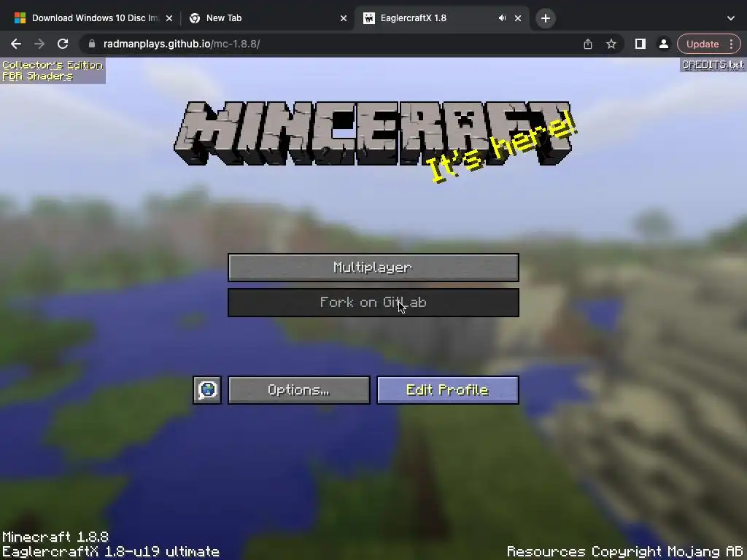Viewport: 747px width, 560px height.
Task: Click the Fork on GitLab button
Action: tap(373, 303)
